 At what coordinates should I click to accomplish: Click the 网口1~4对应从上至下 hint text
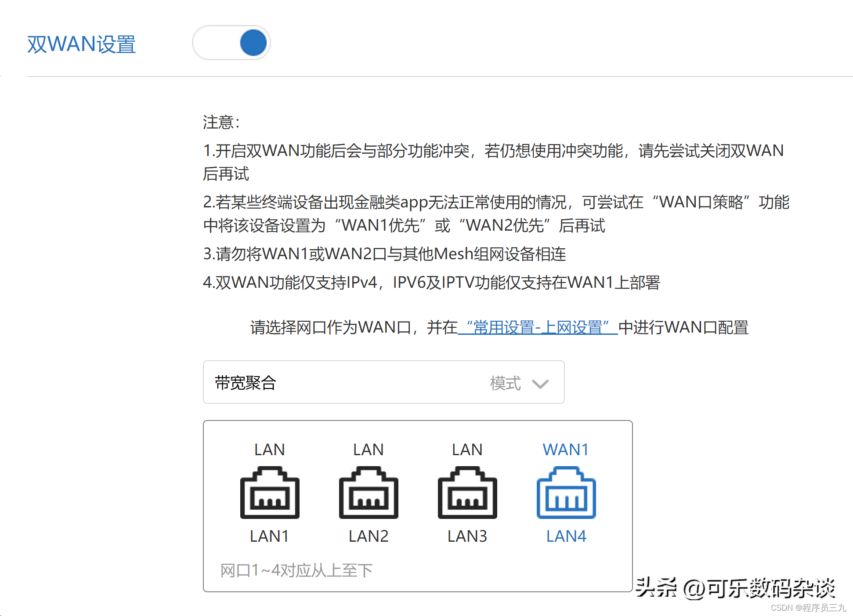(x=296, y=570)
